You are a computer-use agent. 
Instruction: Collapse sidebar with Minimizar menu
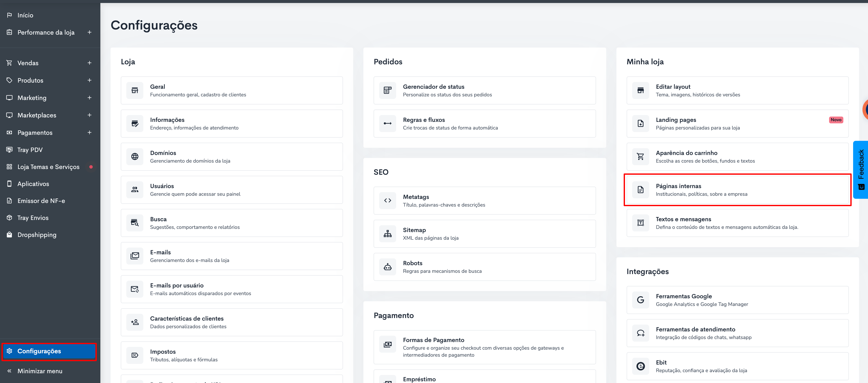[x=40, y=371]
